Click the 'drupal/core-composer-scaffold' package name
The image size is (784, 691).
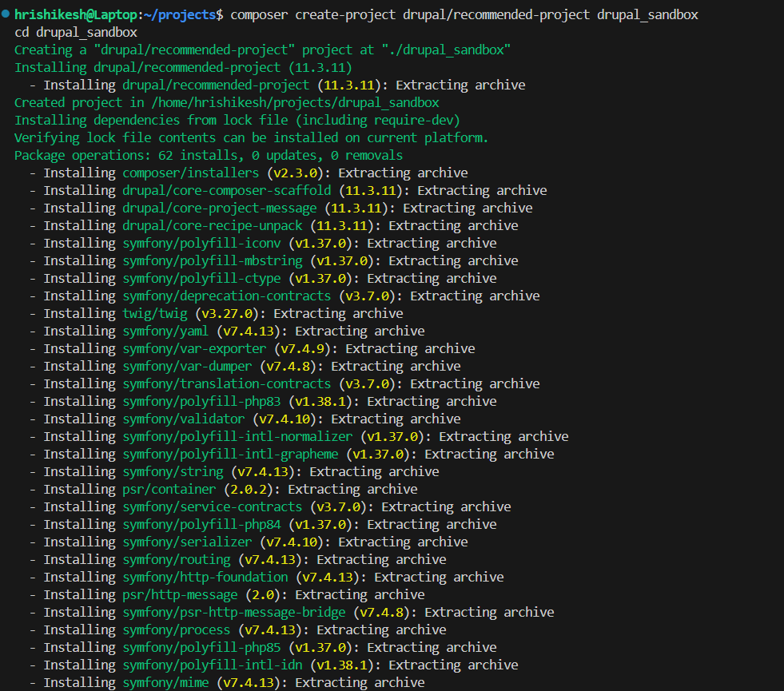point(227,190)
